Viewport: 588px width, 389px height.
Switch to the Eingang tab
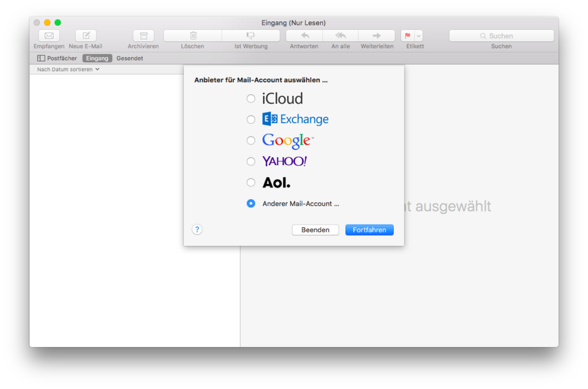tap(97, 58)
